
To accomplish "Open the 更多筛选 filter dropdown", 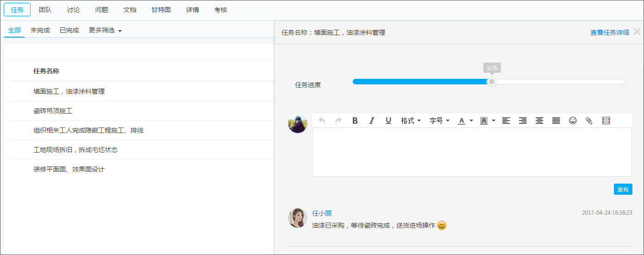I will coord(105,31).
